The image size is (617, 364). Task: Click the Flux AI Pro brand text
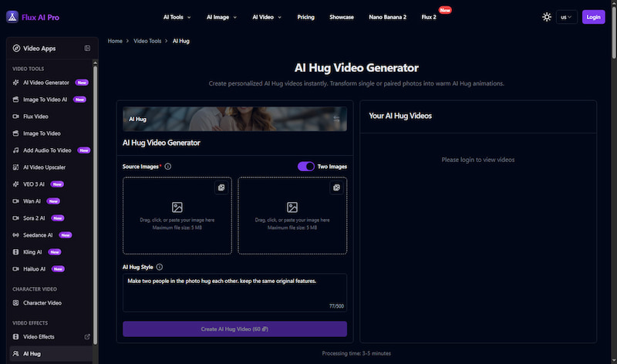41,17
